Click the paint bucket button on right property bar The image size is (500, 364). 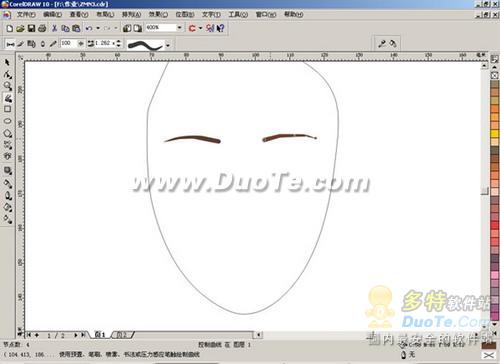(393, 44)
